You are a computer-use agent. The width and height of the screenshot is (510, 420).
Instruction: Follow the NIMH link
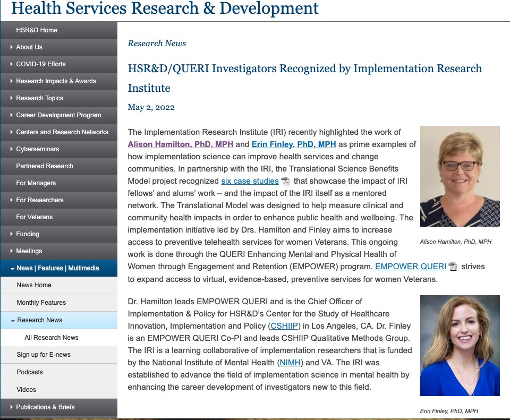[x=290, y=363]
